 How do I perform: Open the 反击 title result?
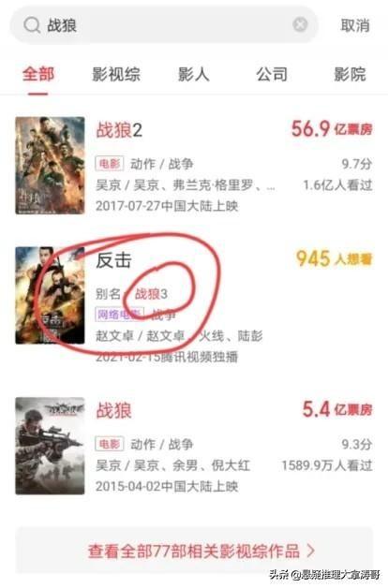tap(113, 260)
